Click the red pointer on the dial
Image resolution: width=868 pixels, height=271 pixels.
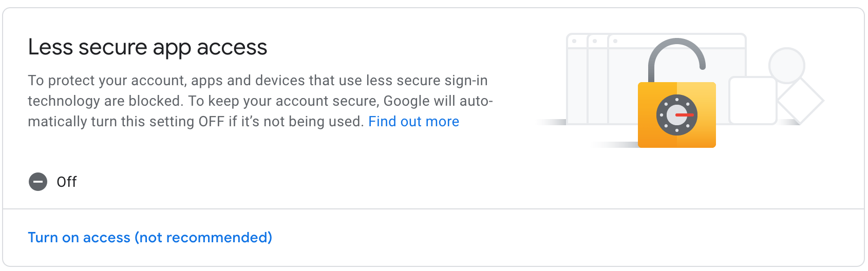coord(685,115)
